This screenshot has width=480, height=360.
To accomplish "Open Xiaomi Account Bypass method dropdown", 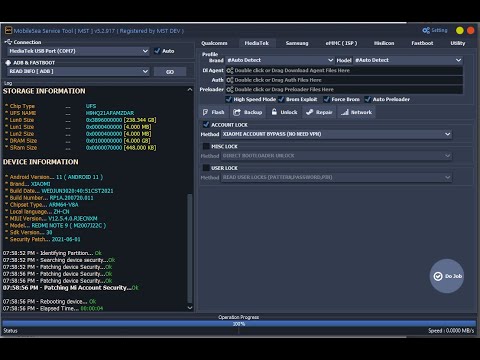I will coord(336,134).
